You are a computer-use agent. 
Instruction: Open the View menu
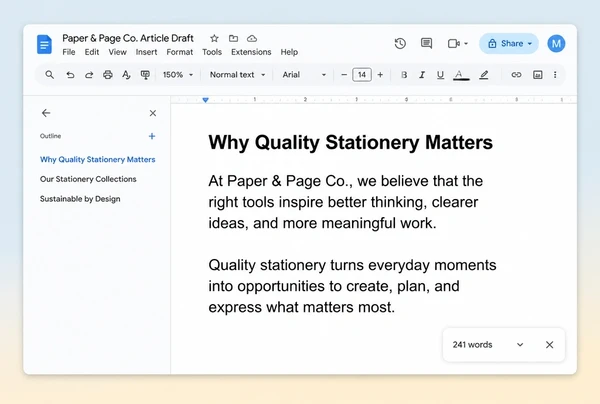[117, 52]
